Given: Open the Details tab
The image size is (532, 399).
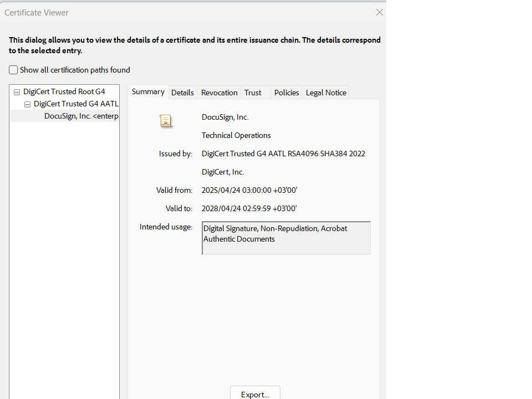Looking at the screenshot, I should click(x=182, y=93).
